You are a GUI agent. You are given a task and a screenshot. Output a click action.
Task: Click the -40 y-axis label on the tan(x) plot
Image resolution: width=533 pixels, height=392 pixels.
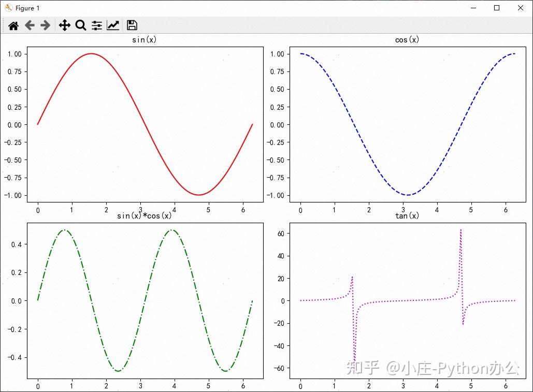[279, 346]
